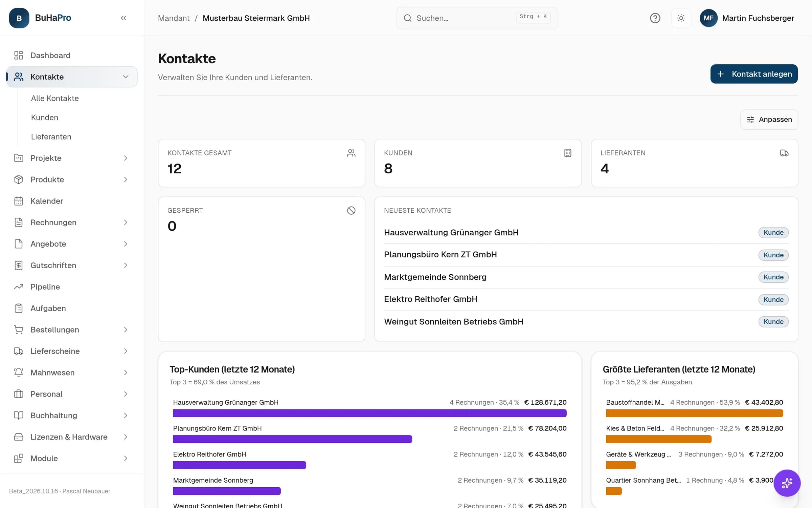Click the Suchen search field
This screenshot has width=812, height=508.
[477, 18]
